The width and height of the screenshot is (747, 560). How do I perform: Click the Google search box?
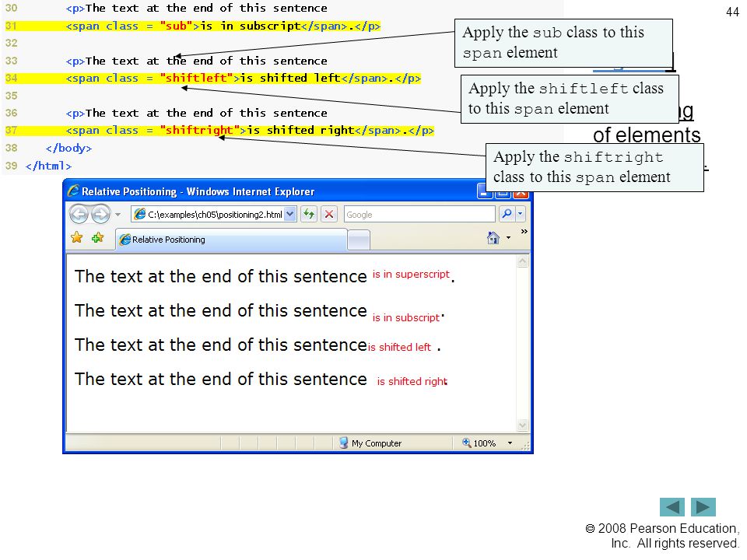coord(419,215)
